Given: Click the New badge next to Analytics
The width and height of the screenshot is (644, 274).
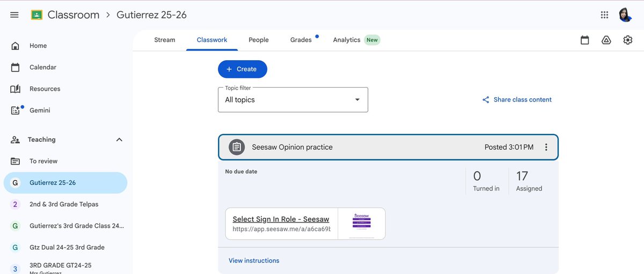Looking at the screenshot, I should click(372, 40).
